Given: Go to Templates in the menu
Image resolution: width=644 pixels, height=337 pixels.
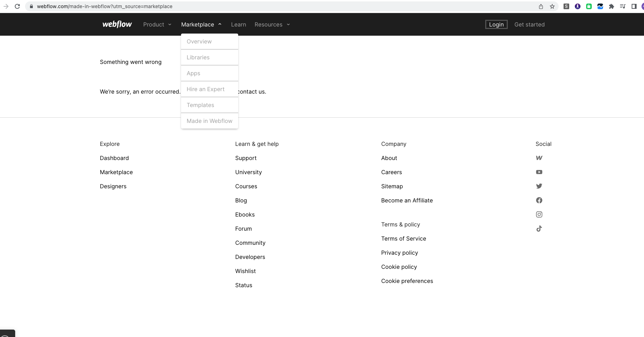Looking at the screenshot, I should tap(210, 105).
